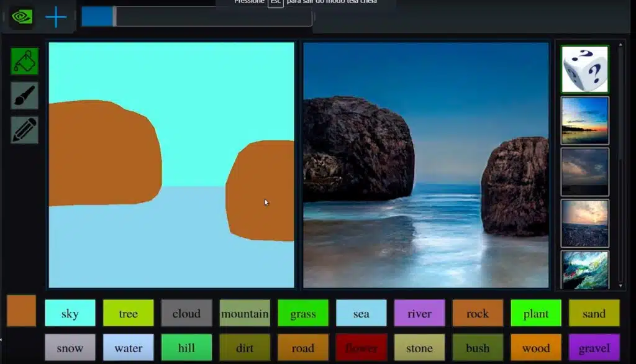Click the brush size slider bar
Viewport: 636px width, 364px height.
tap(196, 17)
